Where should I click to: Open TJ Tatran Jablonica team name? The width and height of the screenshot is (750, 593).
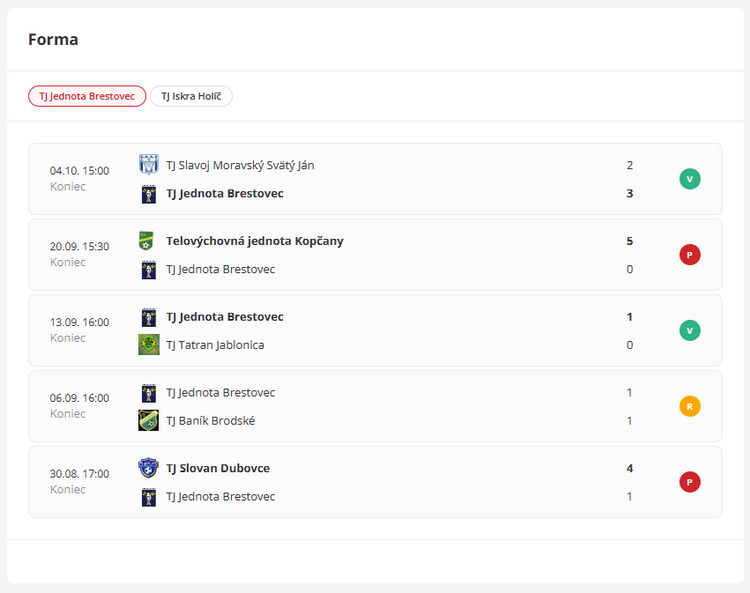coord(215,345)
